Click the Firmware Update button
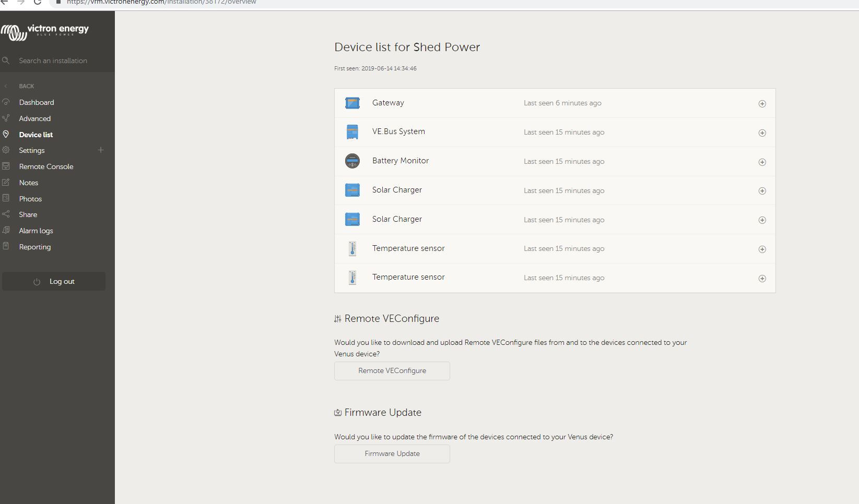 [x=392, y=454]
